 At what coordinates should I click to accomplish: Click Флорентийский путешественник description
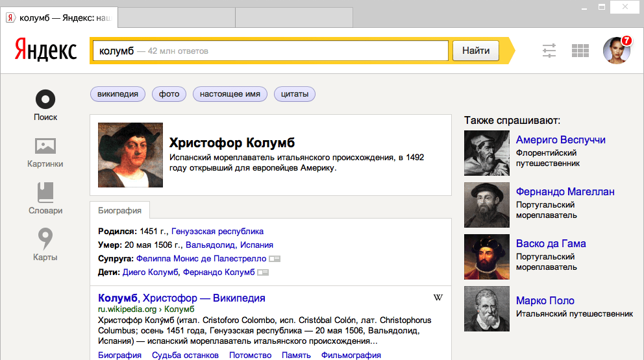[548, 158]
